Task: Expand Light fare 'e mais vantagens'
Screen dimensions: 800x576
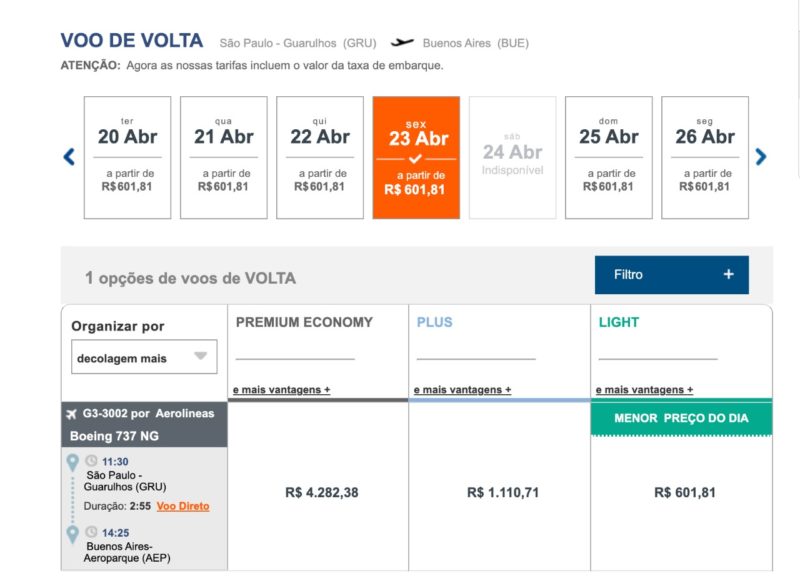Action: coord(644,390)
